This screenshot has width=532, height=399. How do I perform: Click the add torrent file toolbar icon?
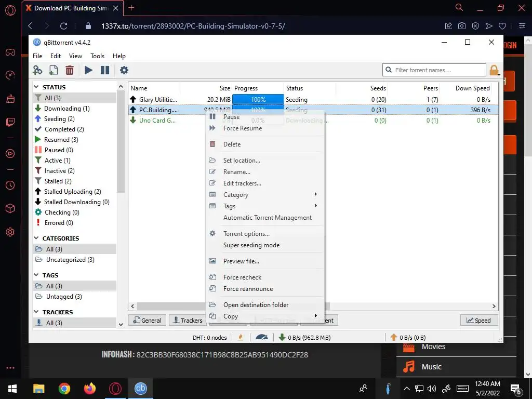click(54, 70)
